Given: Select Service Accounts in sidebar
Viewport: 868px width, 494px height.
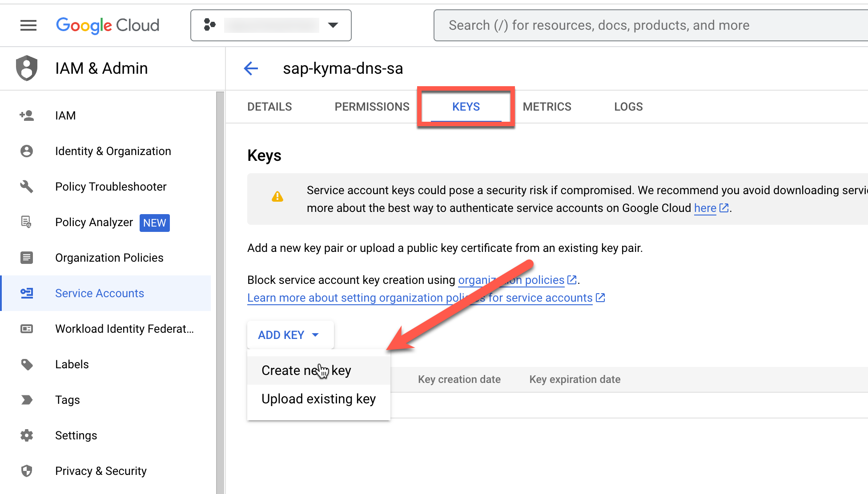Looking at the screenshot, I should [106, 293].
